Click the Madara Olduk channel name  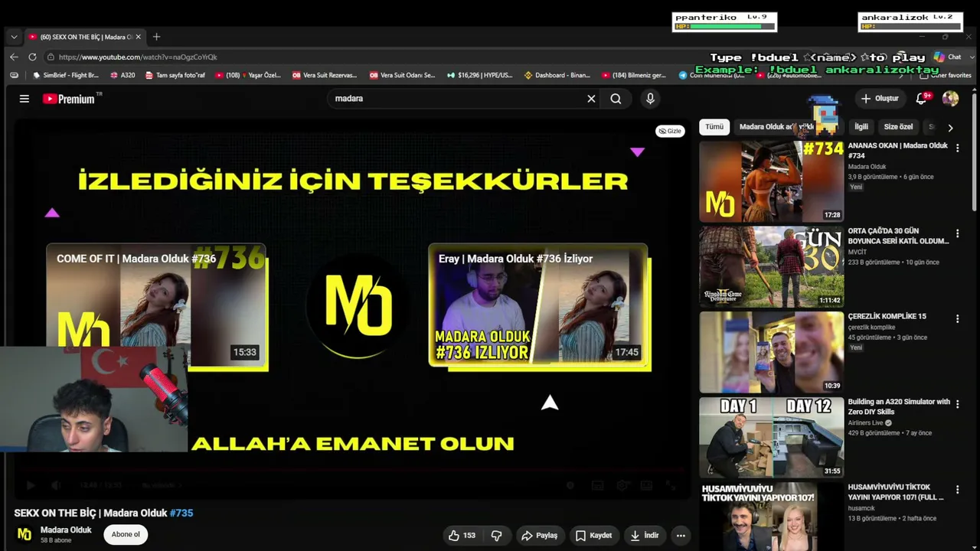tap(66, 530)
